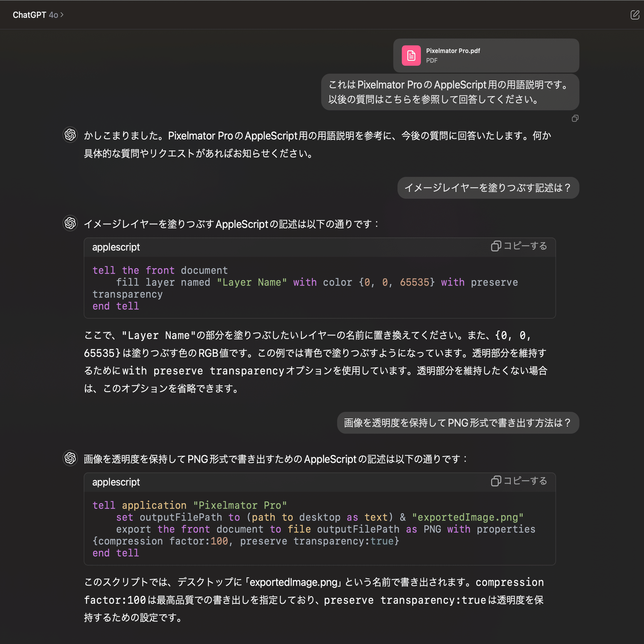This screenshot has width=644, height=644.
Task: Click the applescript label on the second code header
Action: pyautogui.click(x=116, y=482)
